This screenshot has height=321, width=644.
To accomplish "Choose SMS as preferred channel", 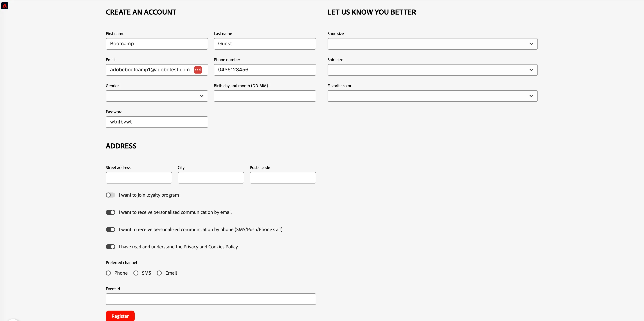I will 136,273.
